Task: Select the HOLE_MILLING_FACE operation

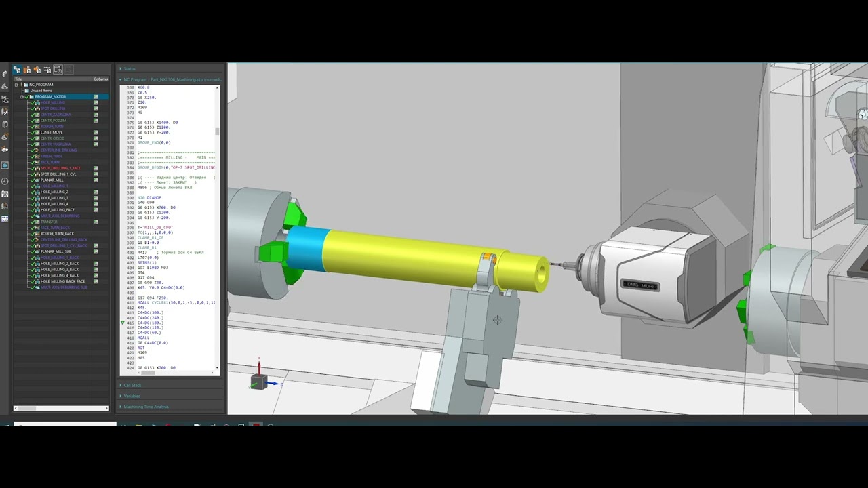Action: click(58, 210)
